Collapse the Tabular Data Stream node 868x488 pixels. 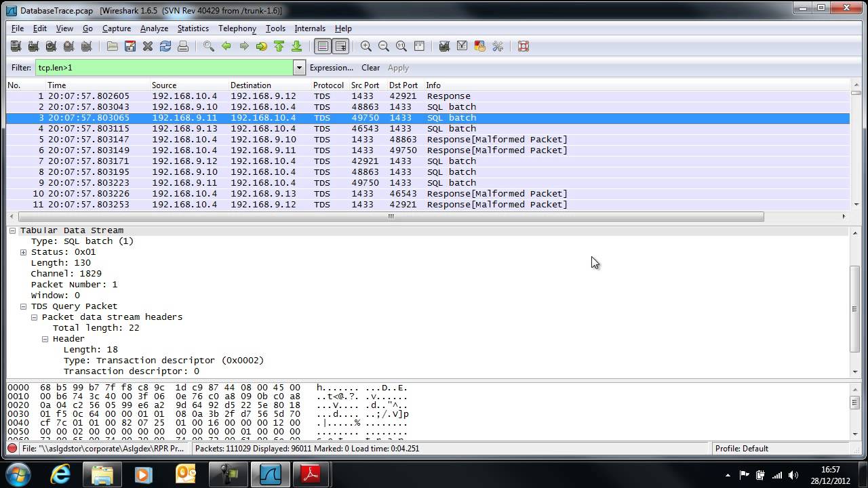tap(12, 230)
